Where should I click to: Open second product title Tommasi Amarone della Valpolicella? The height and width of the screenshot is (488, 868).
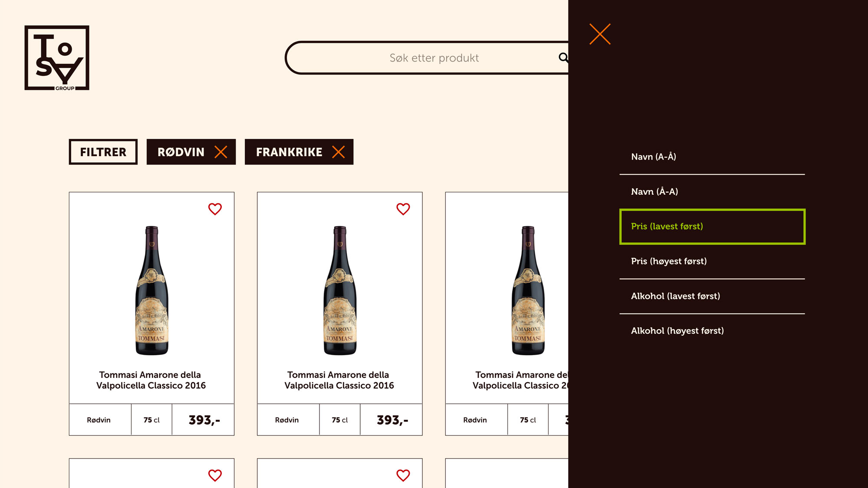339,380
